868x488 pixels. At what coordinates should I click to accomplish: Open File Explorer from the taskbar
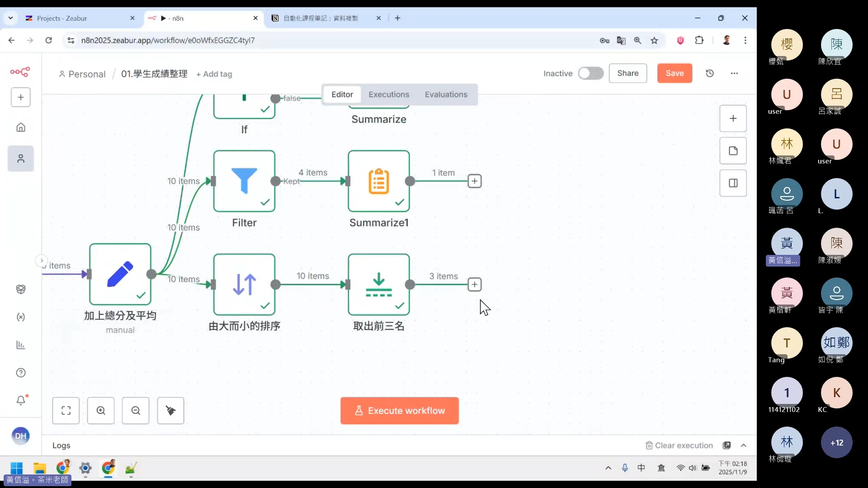pyautogui.click(x=40, y=468)
